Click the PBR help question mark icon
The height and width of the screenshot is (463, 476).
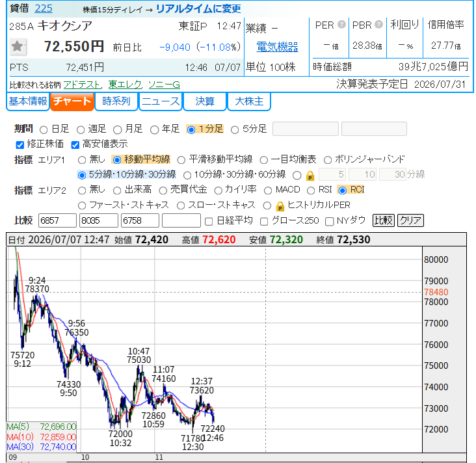pos(378,24)
